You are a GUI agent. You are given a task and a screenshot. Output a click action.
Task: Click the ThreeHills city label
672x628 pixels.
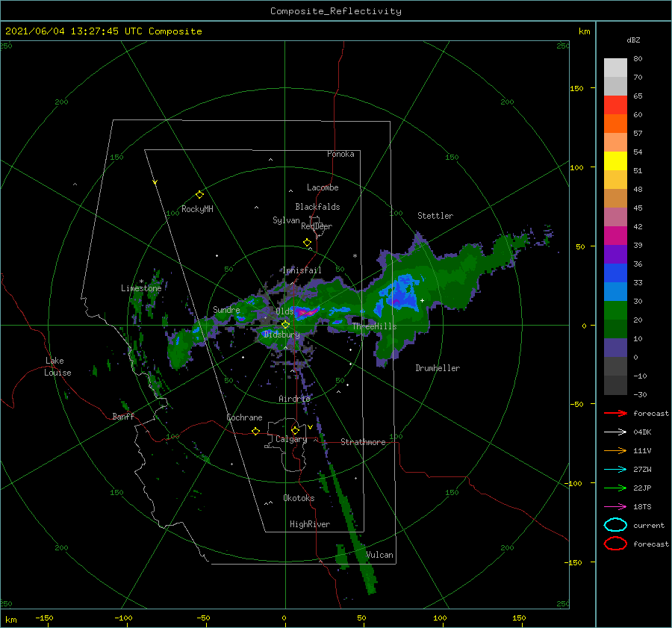[x=374, y=326]
